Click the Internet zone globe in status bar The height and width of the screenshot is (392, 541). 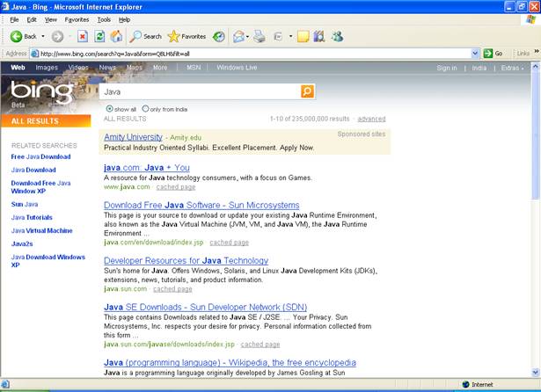tap(465, 384)
